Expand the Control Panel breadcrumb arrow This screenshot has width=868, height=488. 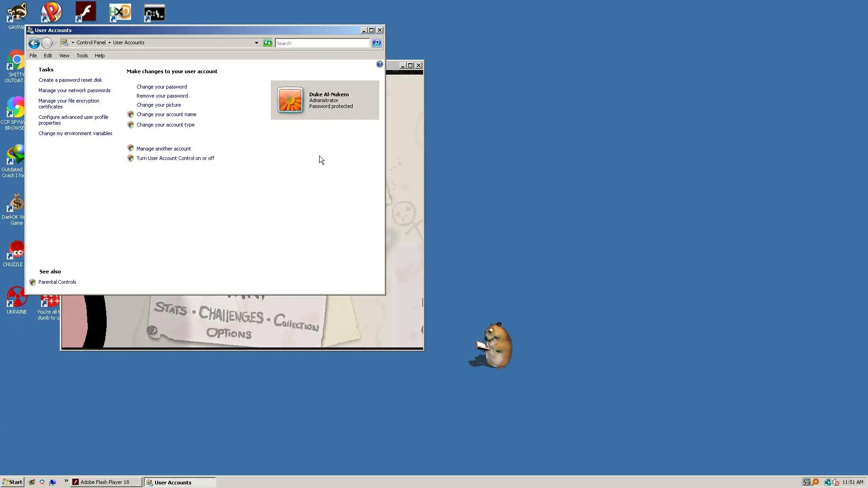109,42
